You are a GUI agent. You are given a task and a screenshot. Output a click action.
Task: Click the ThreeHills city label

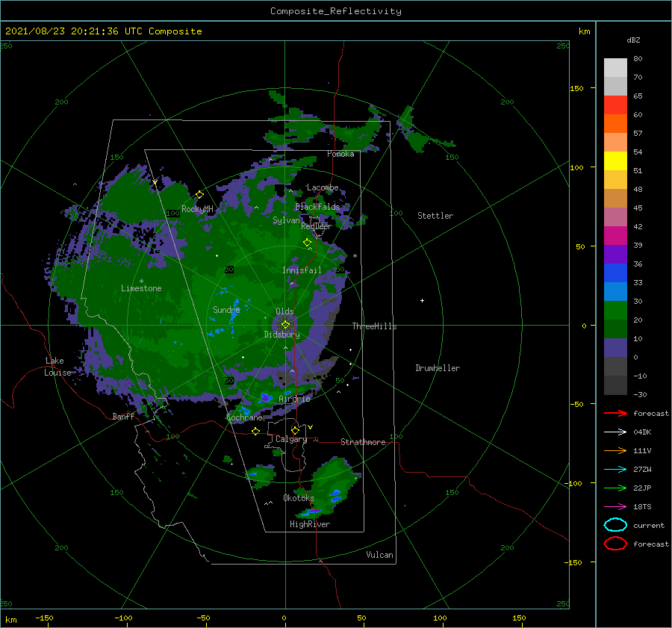(x=375, y=326)
